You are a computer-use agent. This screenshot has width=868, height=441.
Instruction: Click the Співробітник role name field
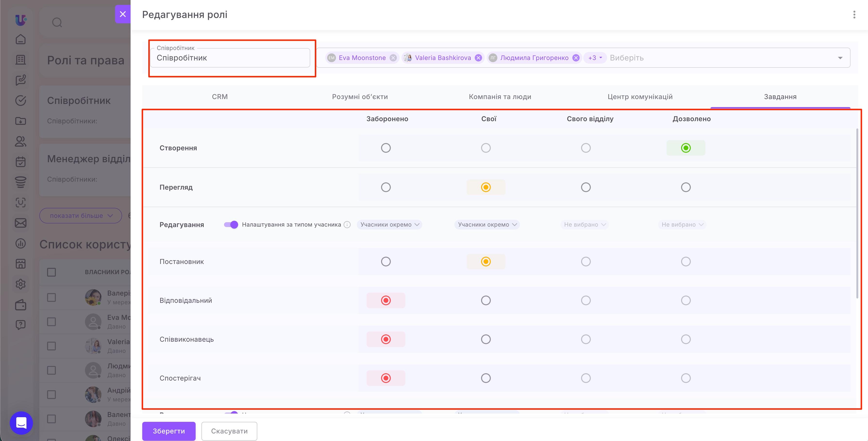pyautogui.click(x=230, y=58)
